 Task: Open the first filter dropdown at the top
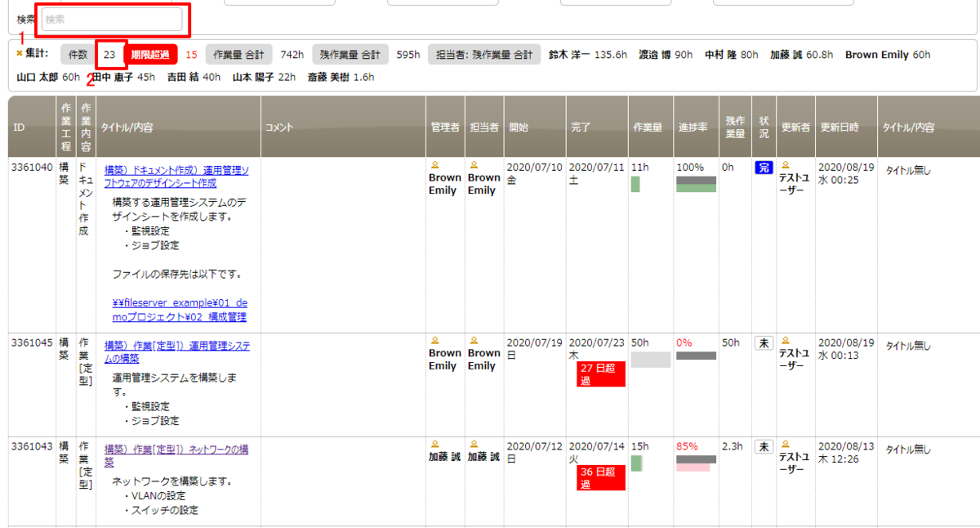278,2
